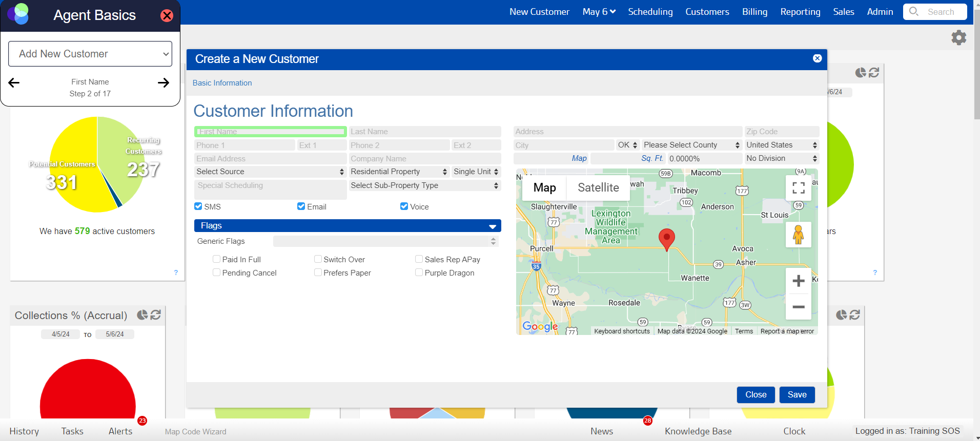
Task: Click the settings gear icon
Action: click(x=958, y=37)
